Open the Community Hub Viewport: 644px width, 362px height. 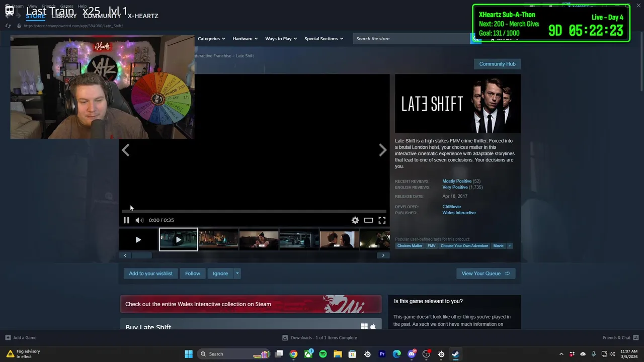point(497,64)
